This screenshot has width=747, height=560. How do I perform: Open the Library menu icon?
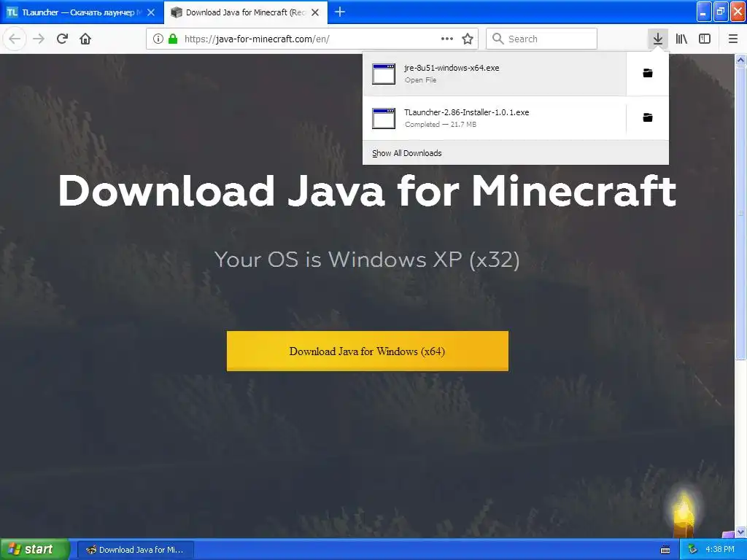tap(681, 39)
